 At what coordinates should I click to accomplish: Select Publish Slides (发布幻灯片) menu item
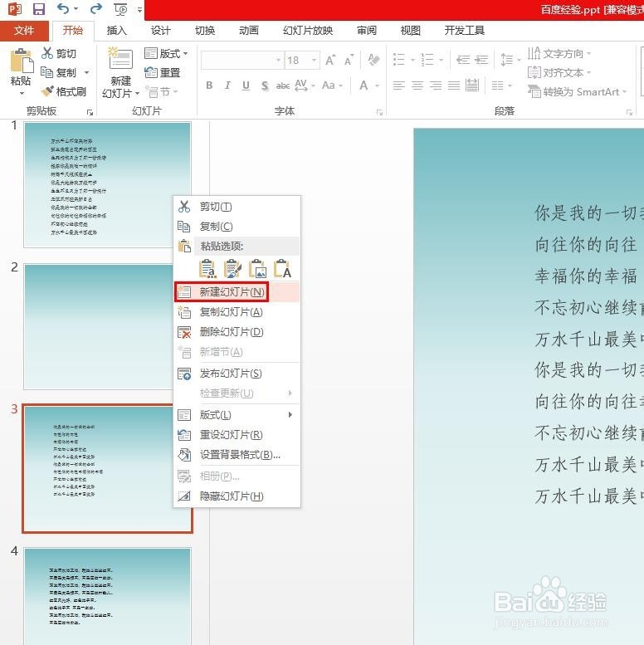click(237, 374)
